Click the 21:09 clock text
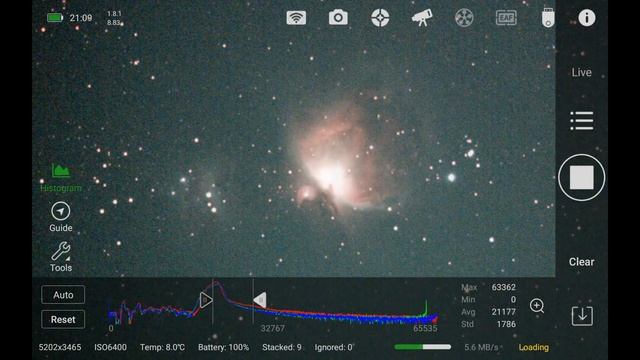Viewport: 640px width, 360px height. click(x=81, y=18)
